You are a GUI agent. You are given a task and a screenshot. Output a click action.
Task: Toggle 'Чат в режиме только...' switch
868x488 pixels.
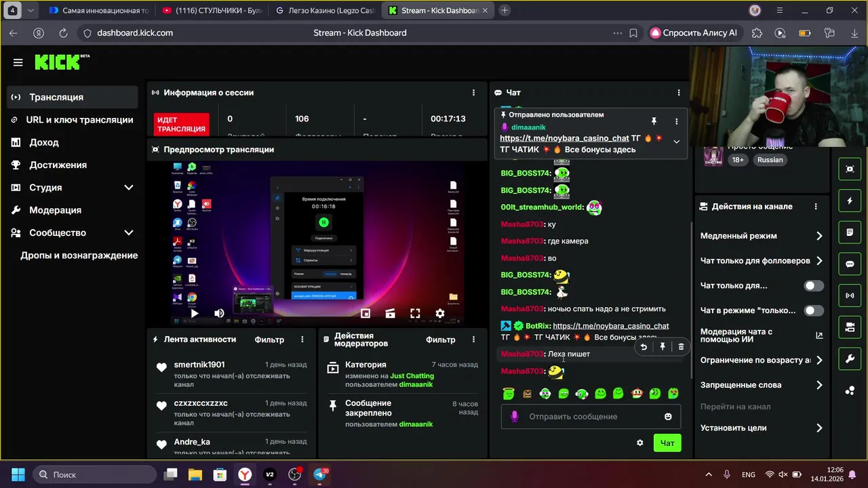814,310
